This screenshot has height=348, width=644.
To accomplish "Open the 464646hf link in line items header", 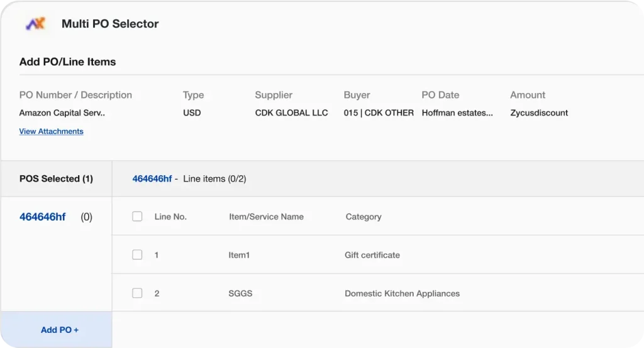I will 152,179.
